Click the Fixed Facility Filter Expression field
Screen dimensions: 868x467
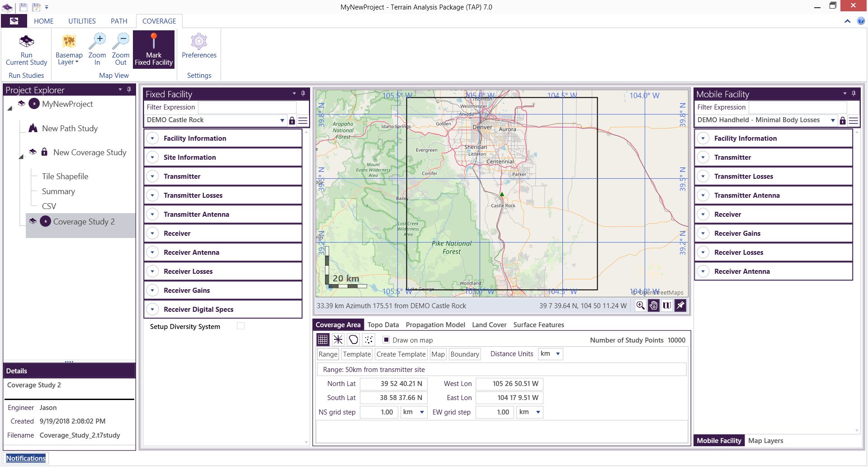(x=247, y=107)
